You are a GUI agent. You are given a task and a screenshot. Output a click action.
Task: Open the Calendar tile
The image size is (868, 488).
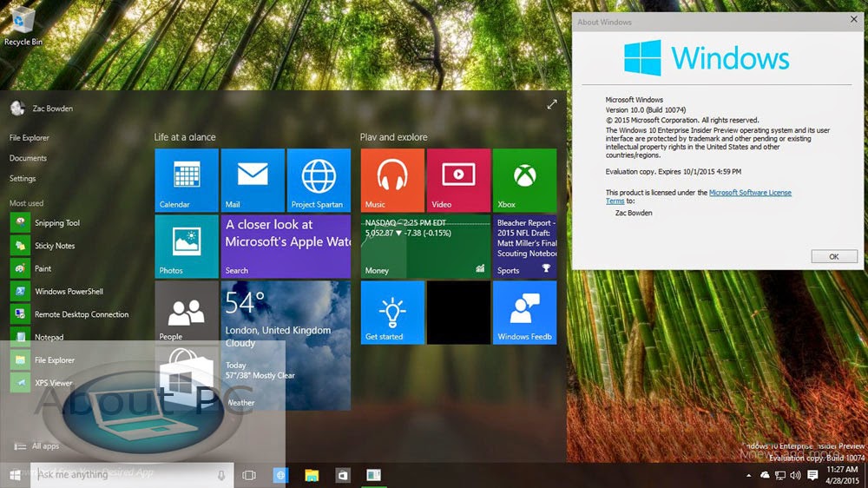[187, 180]
